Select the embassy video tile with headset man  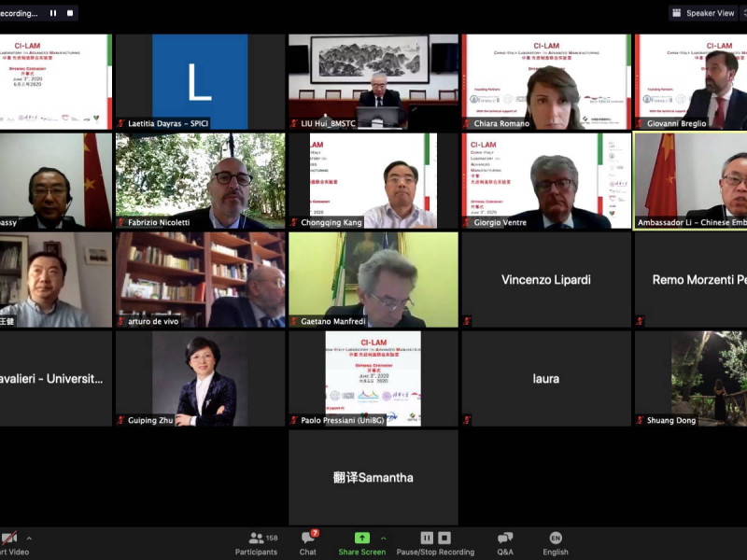coord(56,180)
